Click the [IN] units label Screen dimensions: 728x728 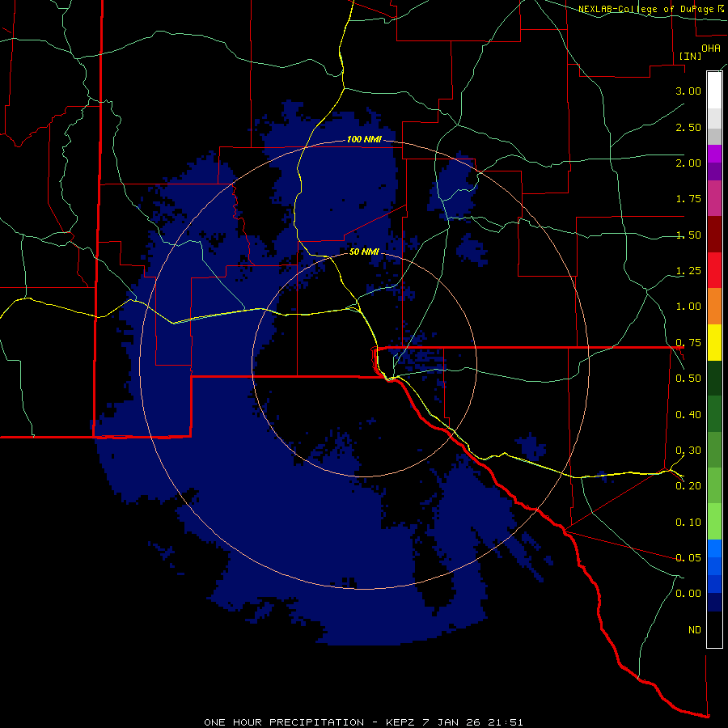click(x=690, y=56)
